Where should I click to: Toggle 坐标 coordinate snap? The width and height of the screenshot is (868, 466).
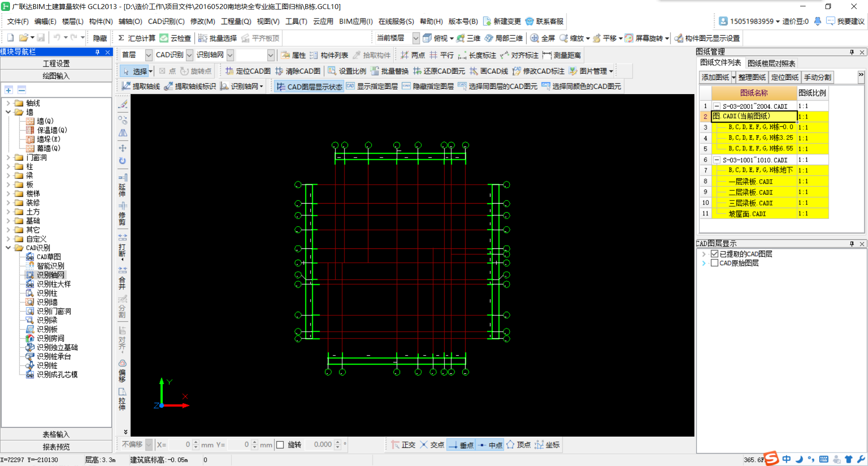[x=547, y=445]
